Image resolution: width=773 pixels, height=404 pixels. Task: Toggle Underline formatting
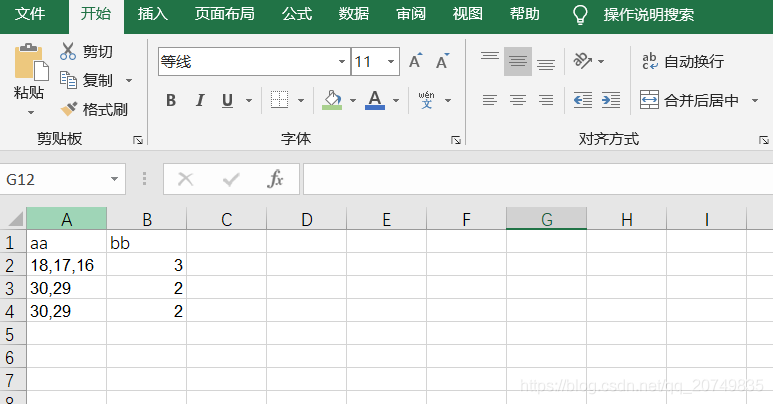[x=227, y=100]
